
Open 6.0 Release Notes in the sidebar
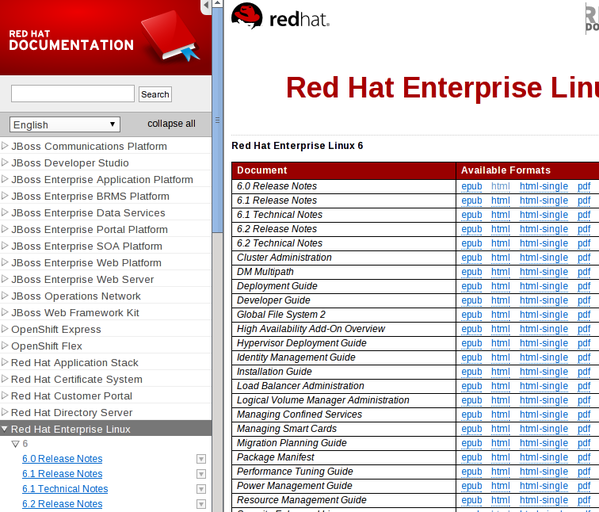[x=62, y=459]
